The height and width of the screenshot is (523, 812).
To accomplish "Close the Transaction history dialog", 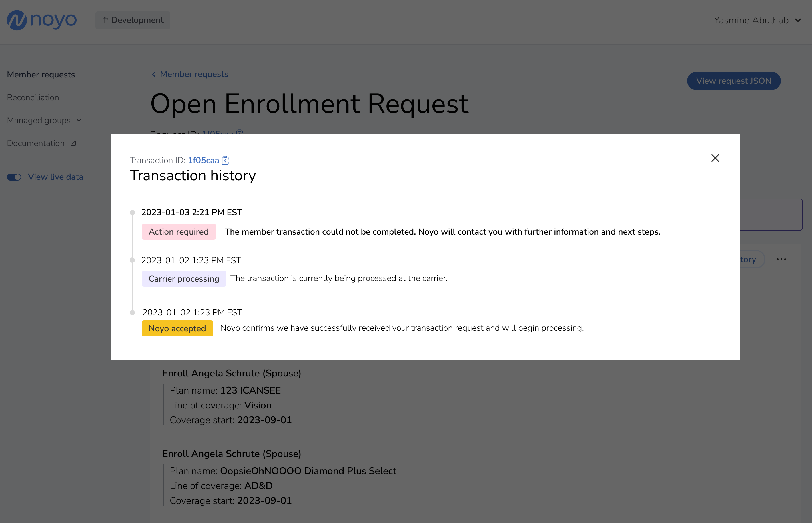I will pos(715,158).
